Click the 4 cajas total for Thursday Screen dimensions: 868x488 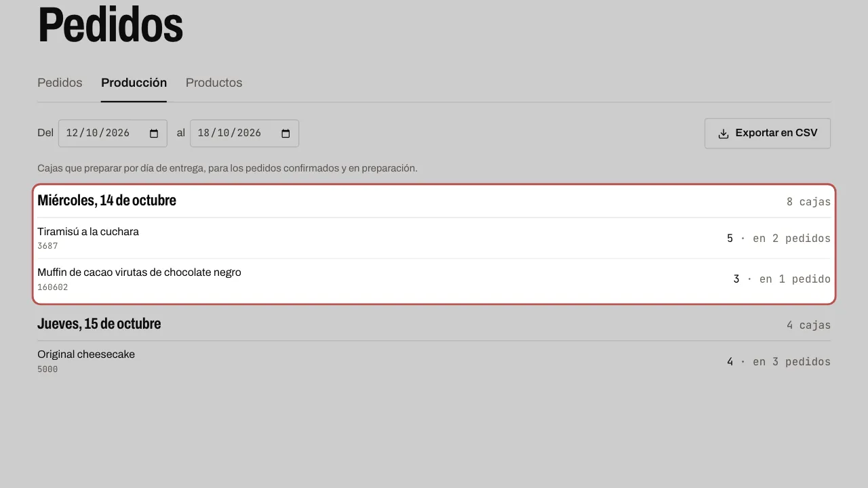(808, 325)
